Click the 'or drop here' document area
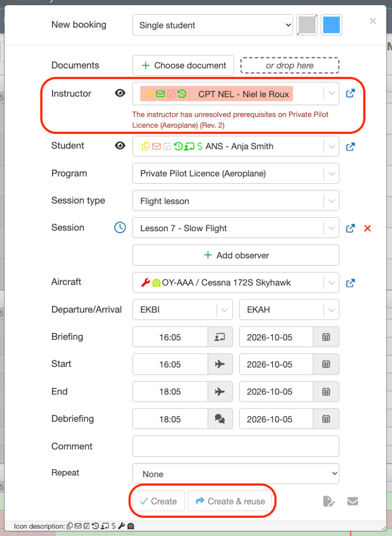 click(x=290, y=66)
